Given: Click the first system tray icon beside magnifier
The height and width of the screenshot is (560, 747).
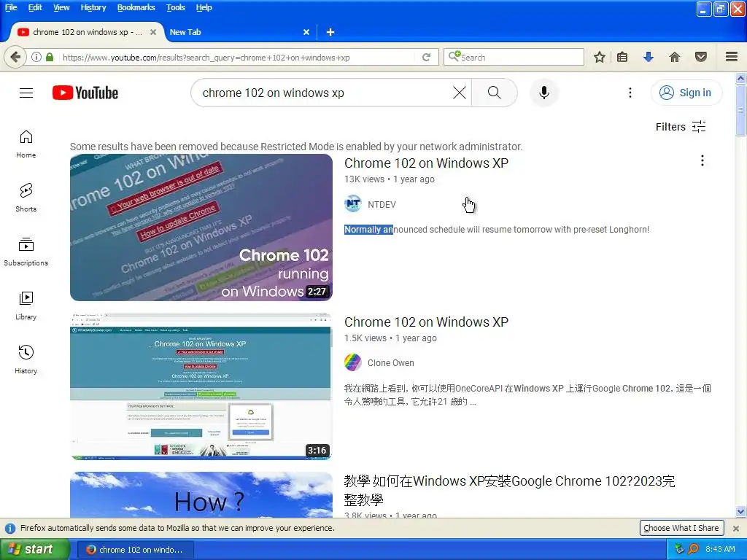Looking at the screenshot, I should pyautogui.click(x=680, y=549).
